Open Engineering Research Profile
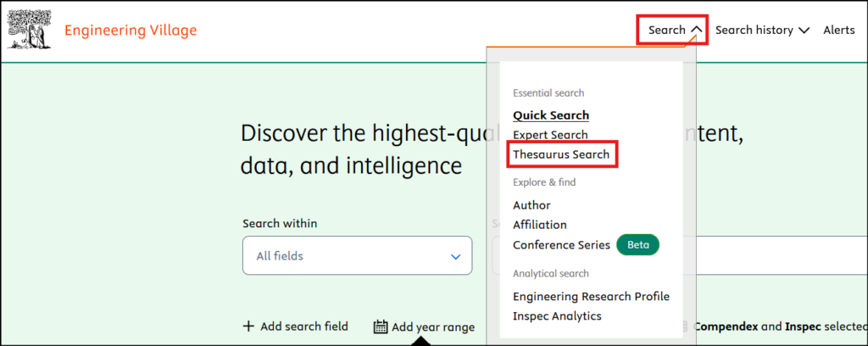 pyautogui.click(x=591, y=296)
